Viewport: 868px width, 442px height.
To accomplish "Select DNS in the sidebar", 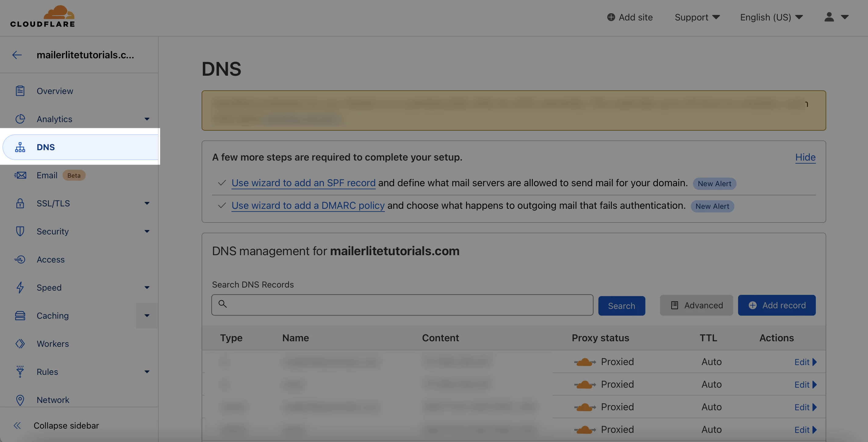I will click(x=46, y=147).
